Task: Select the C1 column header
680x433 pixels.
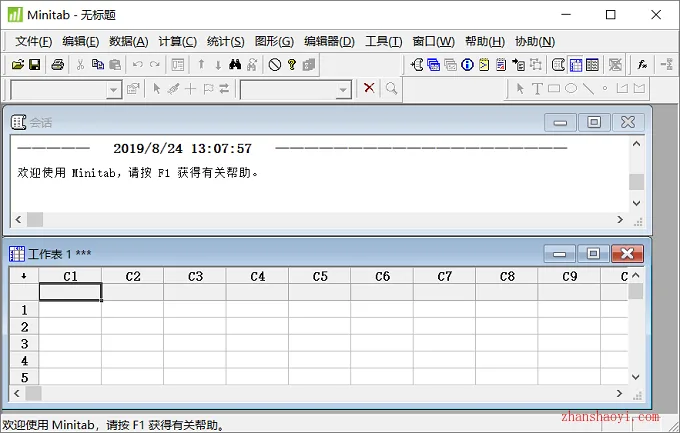Action: [x=70, y=276]
